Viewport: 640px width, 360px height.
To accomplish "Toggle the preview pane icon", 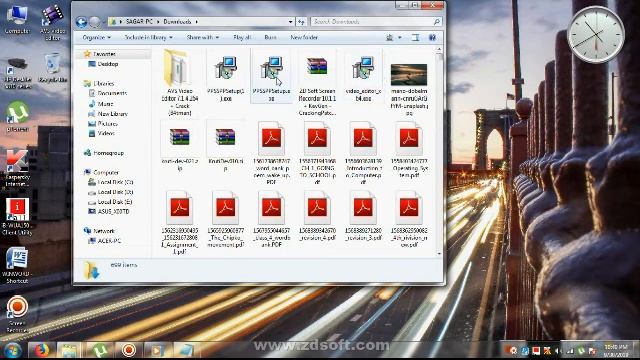I will 416,38.
